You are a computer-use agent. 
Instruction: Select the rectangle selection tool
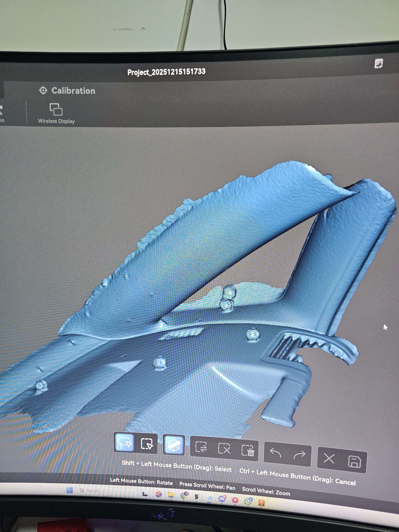pyautogui.click(x=147, y=444)
